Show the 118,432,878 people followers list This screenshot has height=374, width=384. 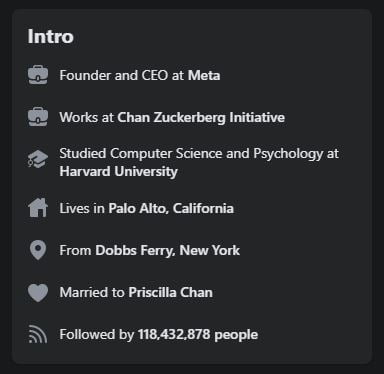[198, 334]
